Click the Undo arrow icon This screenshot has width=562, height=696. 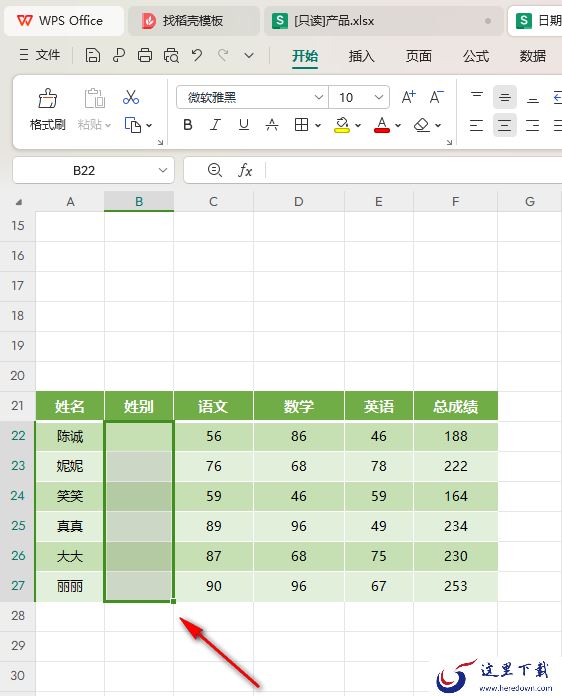point(197,55)
